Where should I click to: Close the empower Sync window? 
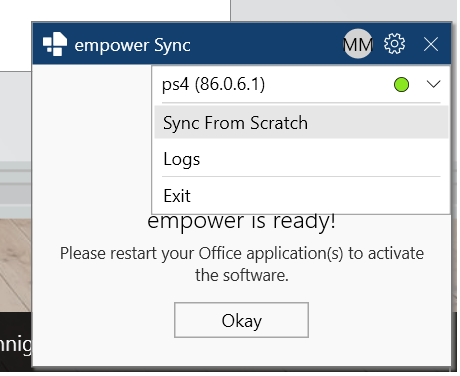(x=431, y=44)
